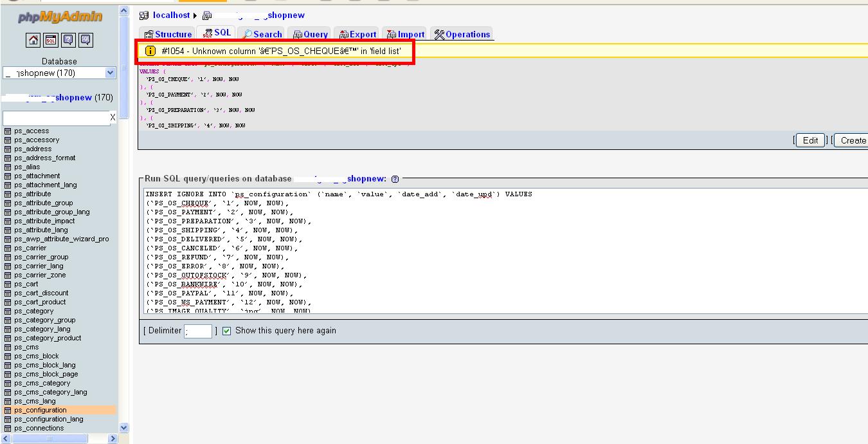
Task: Click the sidebar scroll-down arrow
Action: tap(124, 427)
